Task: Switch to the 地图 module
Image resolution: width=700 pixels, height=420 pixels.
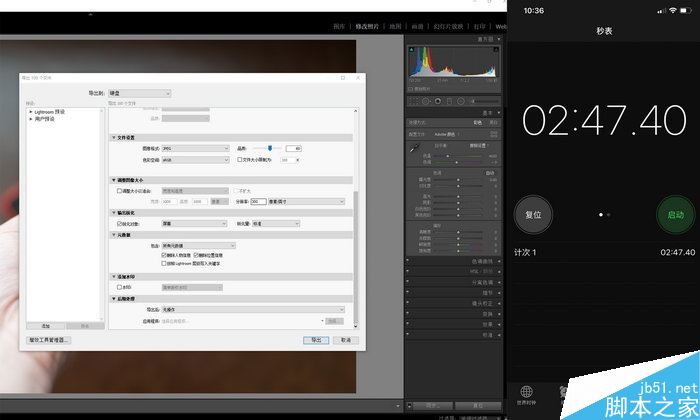Action: pyautogui.click(x=395, y=26)
